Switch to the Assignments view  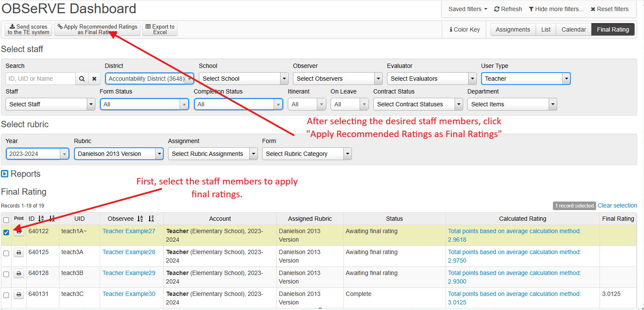pyautogui.click(x=513, y=29)
